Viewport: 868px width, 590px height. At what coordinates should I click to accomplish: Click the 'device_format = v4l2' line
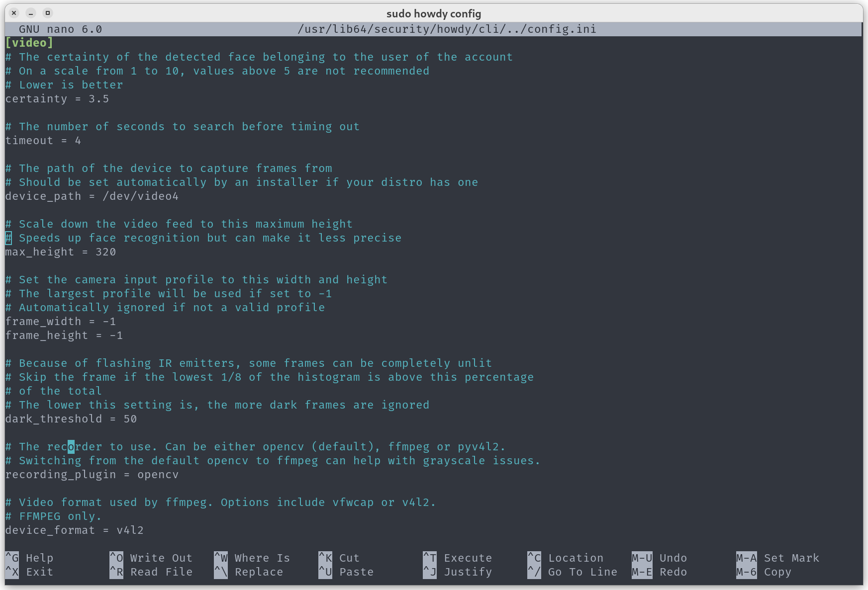(74, 530)
